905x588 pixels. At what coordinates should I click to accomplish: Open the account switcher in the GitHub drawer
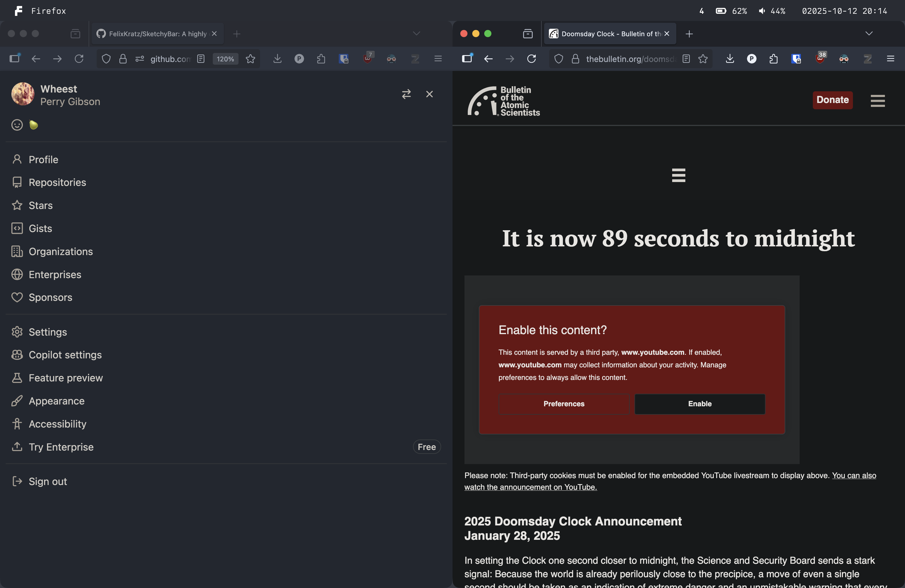406,94
